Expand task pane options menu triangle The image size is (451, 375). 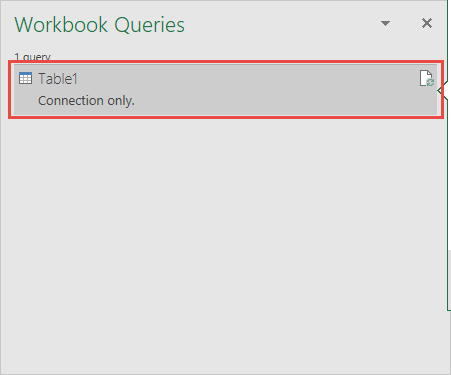pos(385,23)
